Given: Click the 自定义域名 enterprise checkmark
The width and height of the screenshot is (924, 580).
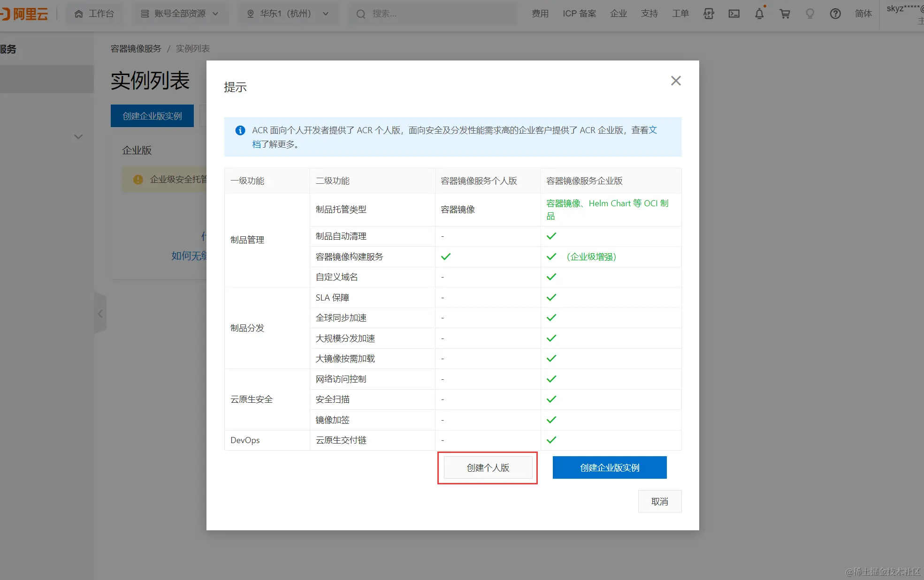Looking at the screenshot, I should pyautogui.click(x=551, y=277).
